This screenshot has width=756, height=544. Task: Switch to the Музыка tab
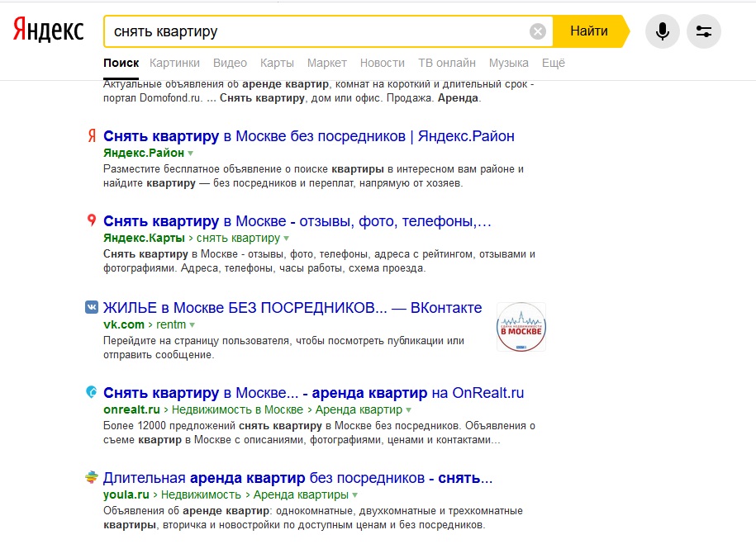click(x=509, y=63)
